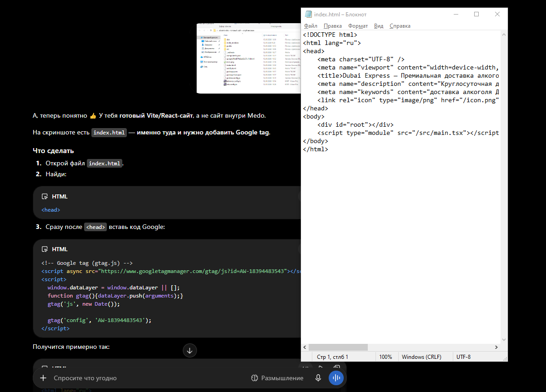
Task: Open the Правка menu in Notepad
Action: click(x=333, y=26)
